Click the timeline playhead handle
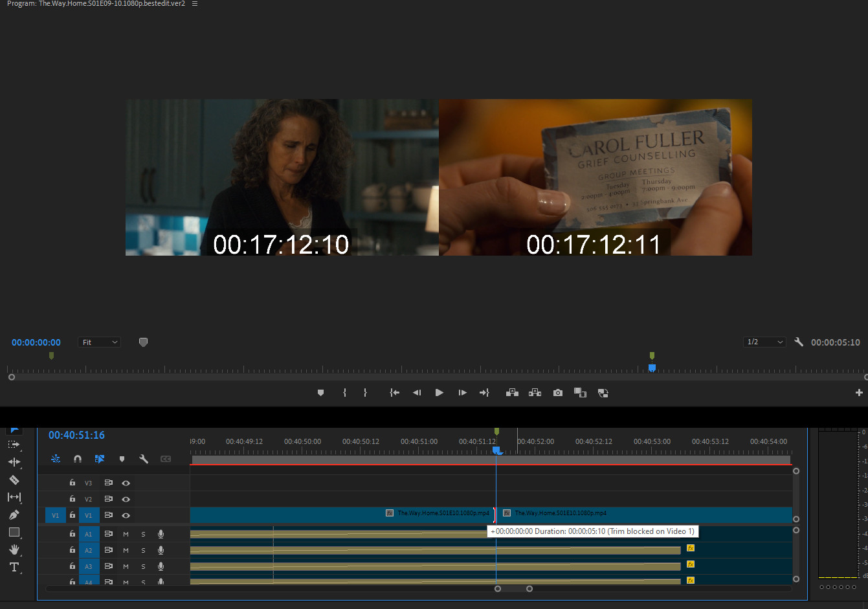 coord(496,450)
